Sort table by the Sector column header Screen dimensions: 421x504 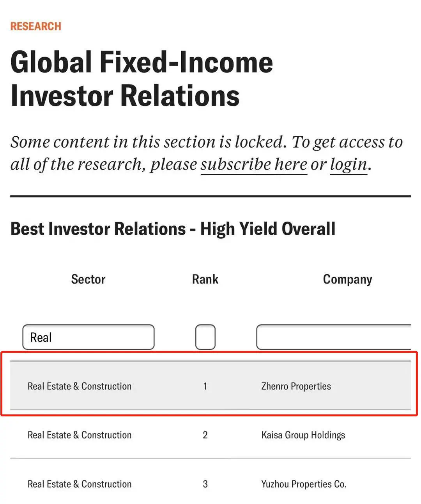(x=88, y=279)
